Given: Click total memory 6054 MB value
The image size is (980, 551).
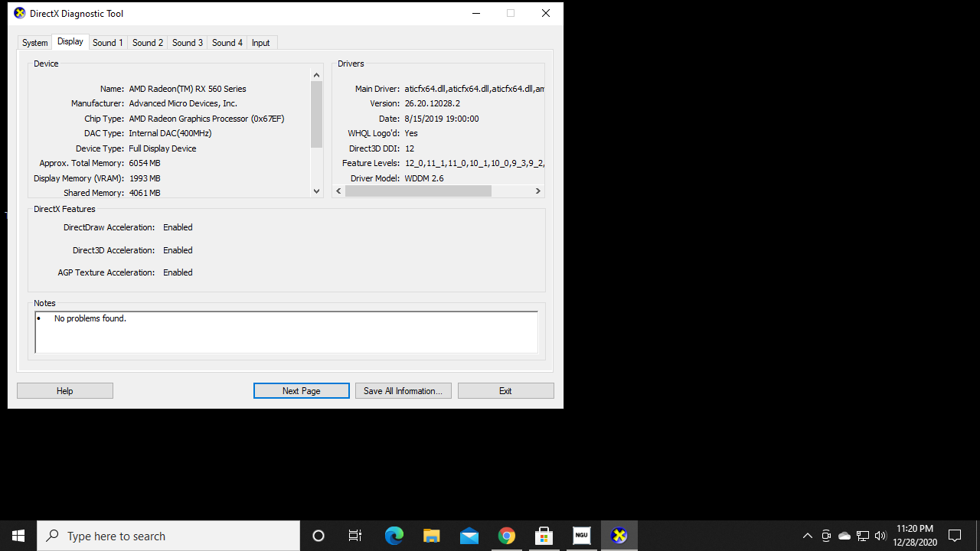Looking at the screenshot, I should 145,163.
